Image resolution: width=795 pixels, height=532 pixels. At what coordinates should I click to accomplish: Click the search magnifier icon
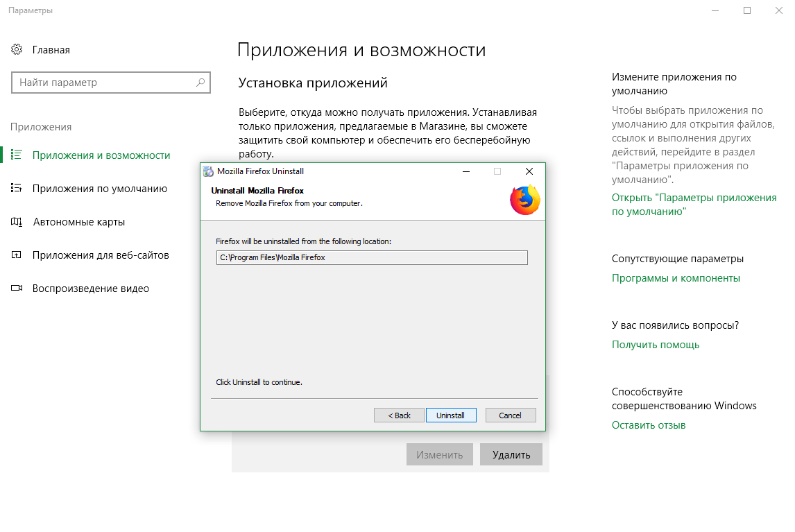pos(200,83)
